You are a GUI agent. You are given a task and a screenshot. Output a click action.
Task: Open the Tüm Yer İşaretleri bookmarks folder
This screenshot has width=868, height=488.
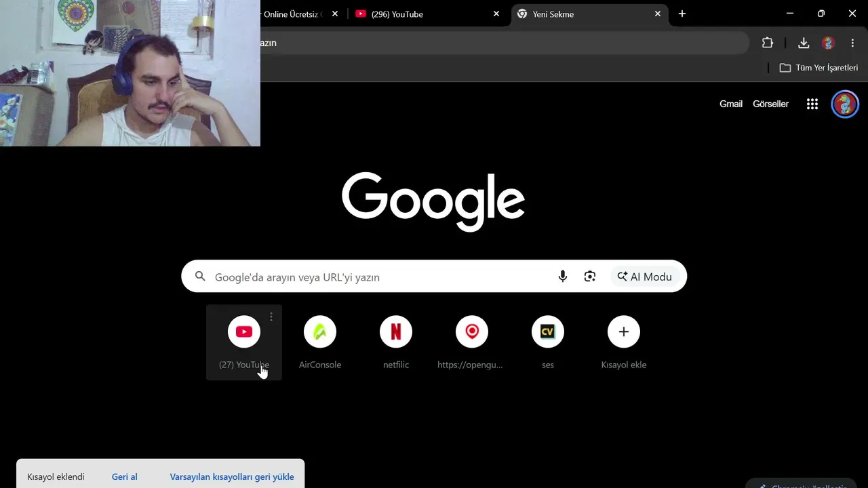(x=818, y=68)
